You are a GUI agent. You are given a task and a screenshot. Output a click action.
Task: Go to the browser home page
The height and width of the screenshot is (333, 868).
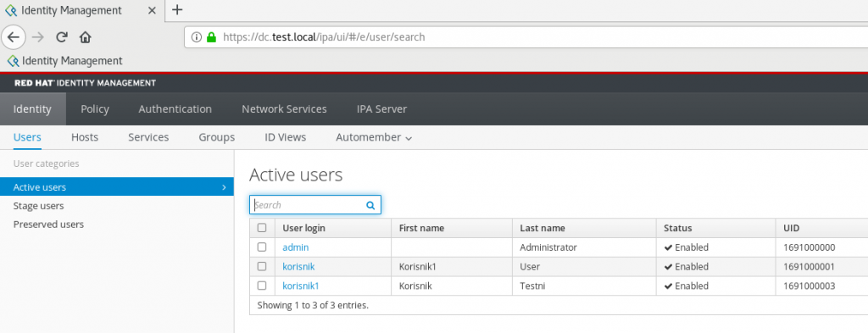[x=86, y=37]
